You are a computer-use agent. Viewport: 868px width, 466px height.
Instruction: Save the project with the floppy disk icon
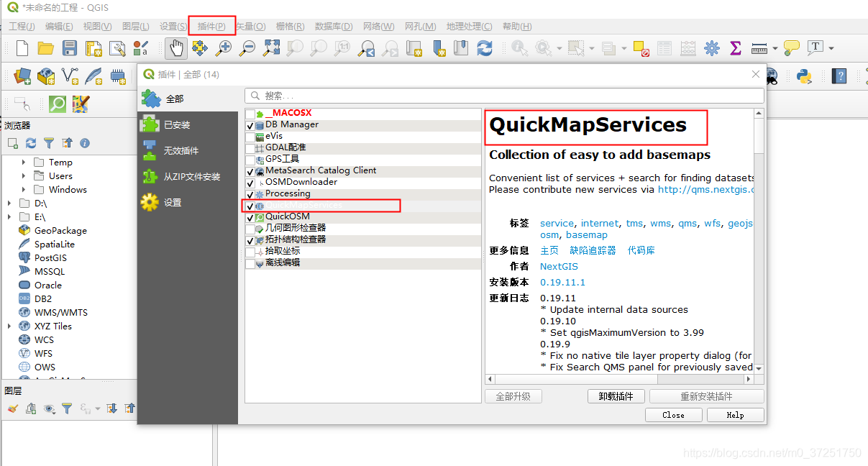70,48
